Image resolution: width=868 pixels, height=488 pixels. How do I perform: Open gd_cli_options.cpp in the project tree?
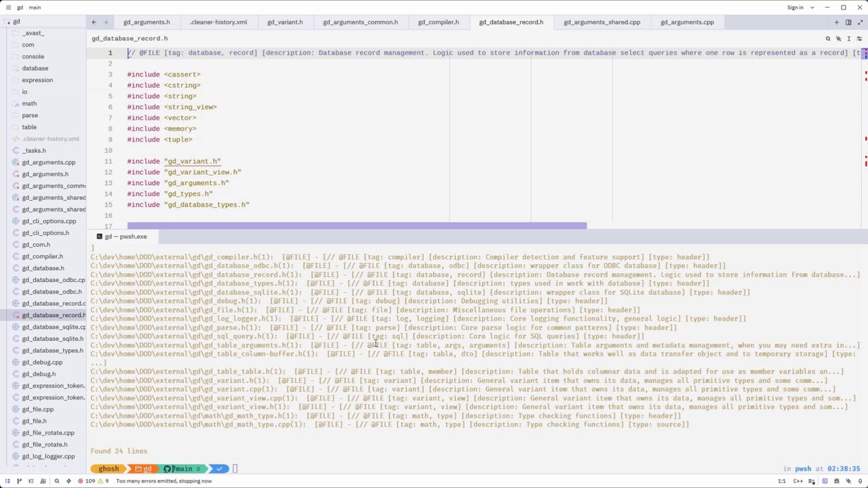[43, 221]
